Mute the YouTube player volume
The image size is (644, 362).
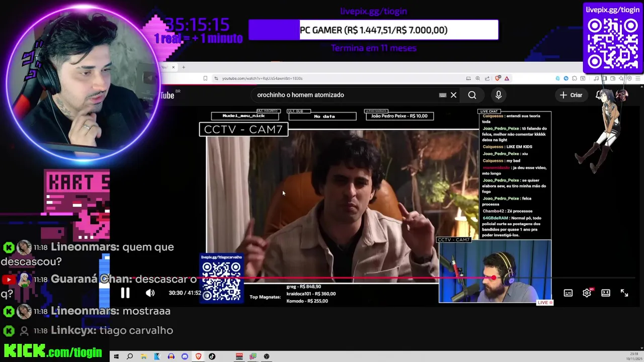coord(150,293)
